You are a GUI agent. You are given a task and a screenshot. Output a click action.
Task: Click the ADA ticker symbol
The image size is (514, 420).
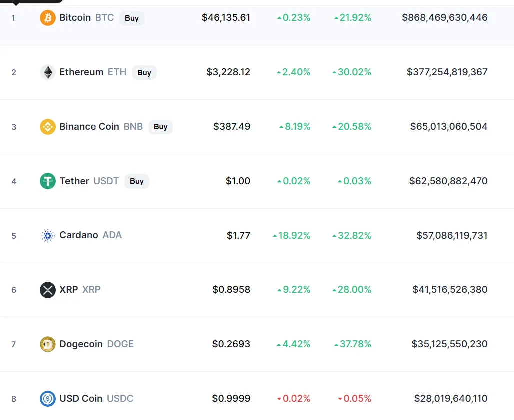pos(112,235)
